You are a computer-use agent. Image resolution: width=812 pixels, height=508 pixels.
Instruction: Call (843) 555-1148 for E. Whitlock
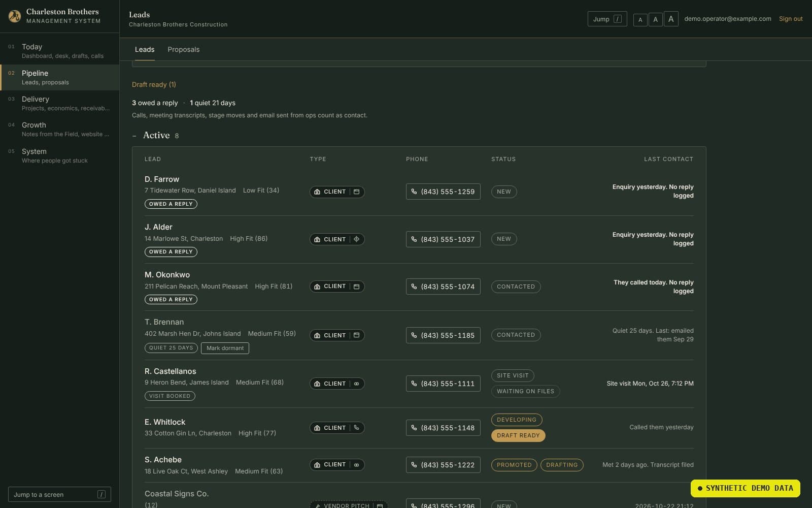tap(443, 428)
